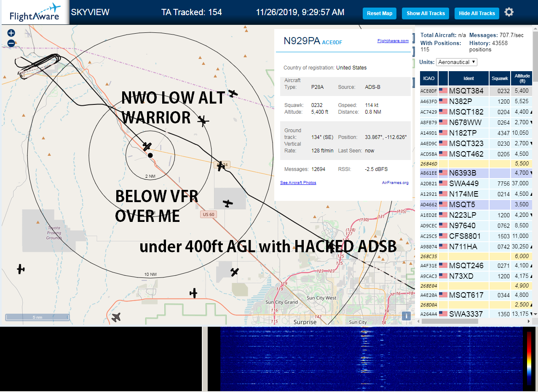
Task: Select the N174ME row in the aircraft table
Action: coord(476,194)
